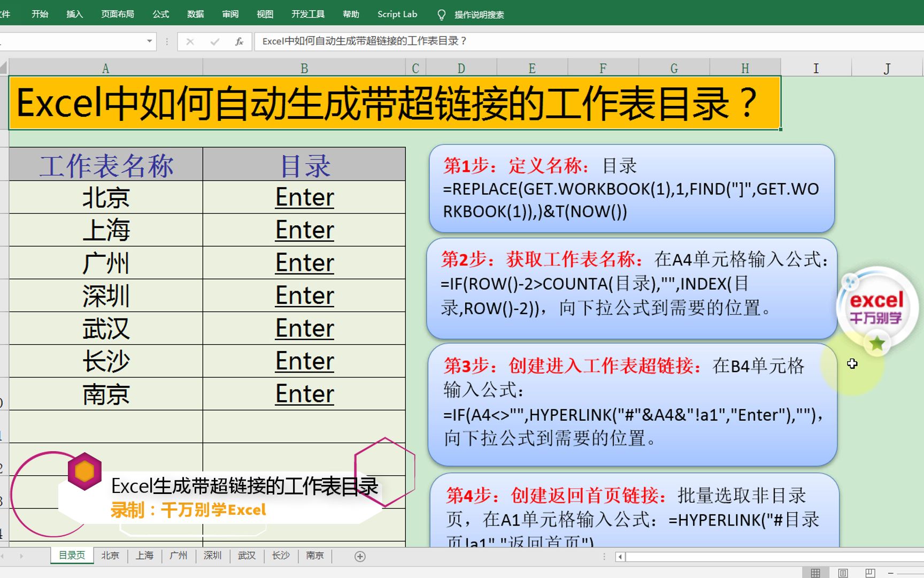Open the Script Lab ribbon tab
924x578 pixels.
[x=397, y=14]
